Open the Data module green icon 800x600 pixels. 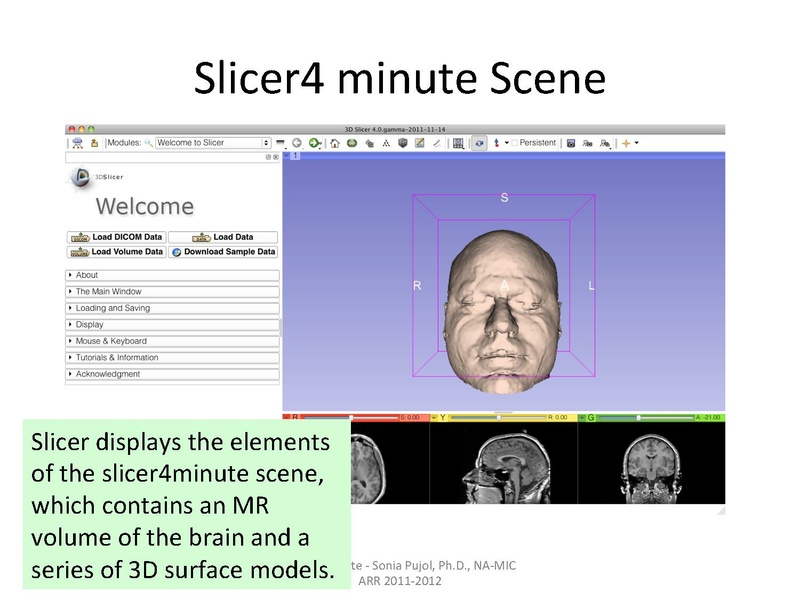click(x=352, y=143)
